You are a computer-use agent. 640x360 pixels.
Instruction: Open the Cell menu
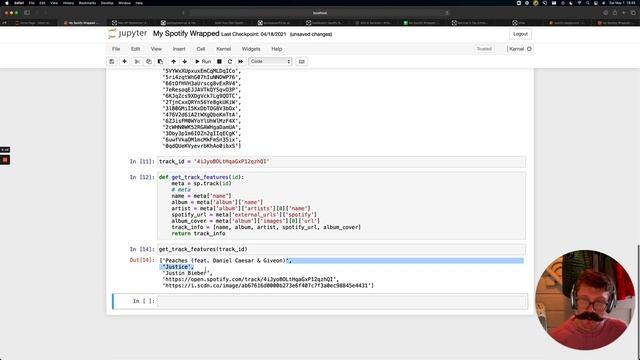pyautogui.click(x=201, y=49)
